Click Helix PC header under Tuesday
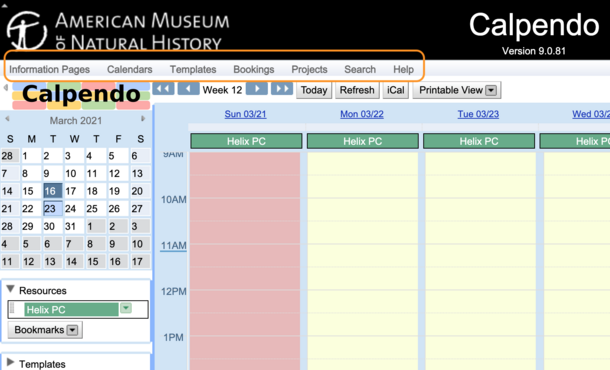 click(x=479, y=141)
